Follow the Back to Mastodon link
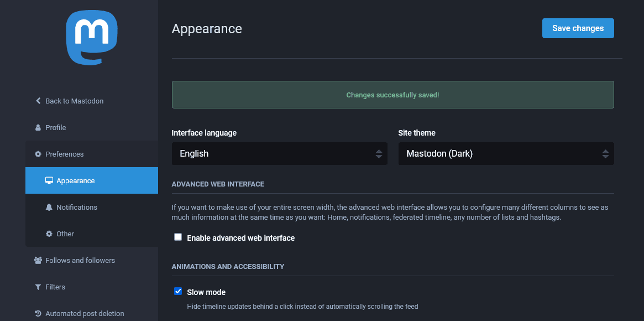Image resolution: width=644 pixels, height=321 pixels. pos(74,101)
